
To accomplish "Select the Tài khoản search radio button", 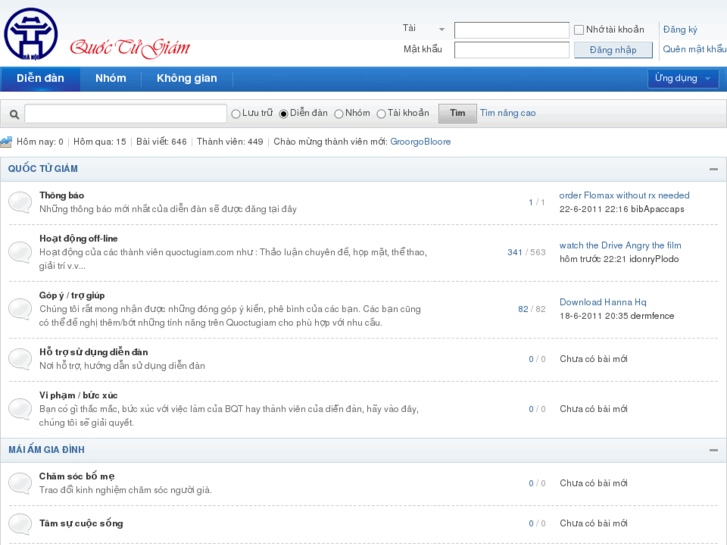I will (381, 114).
